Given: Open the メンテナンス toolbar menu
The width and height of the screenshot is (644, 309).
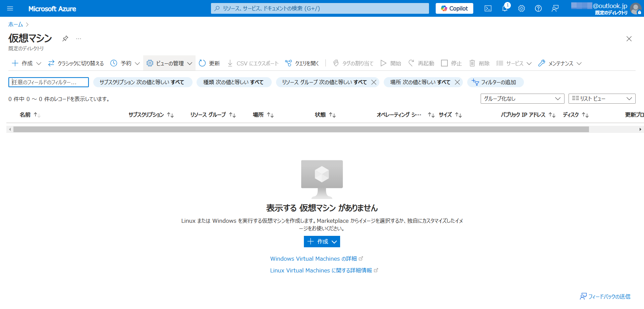Looking at the screenshot, I should coord(560,63).
